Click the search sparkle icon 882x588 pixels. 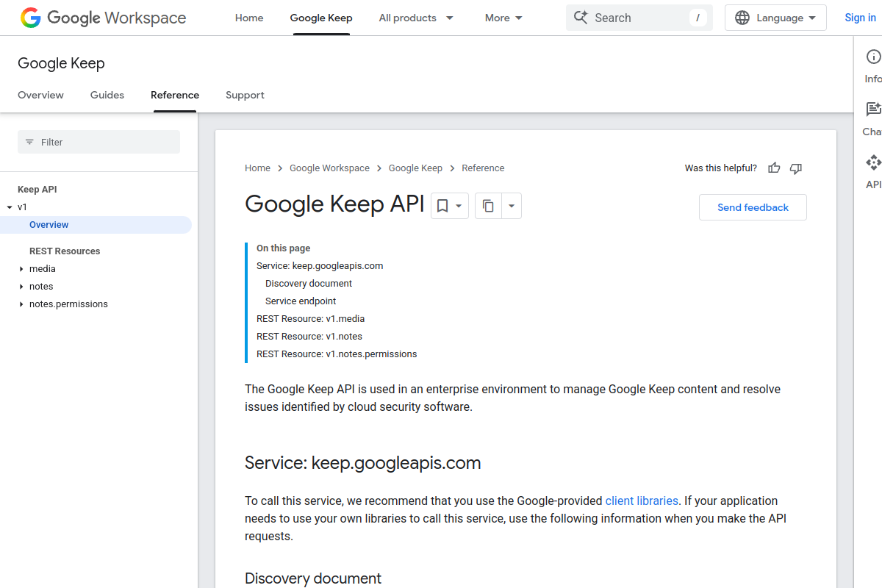click(x=581, y=18)
